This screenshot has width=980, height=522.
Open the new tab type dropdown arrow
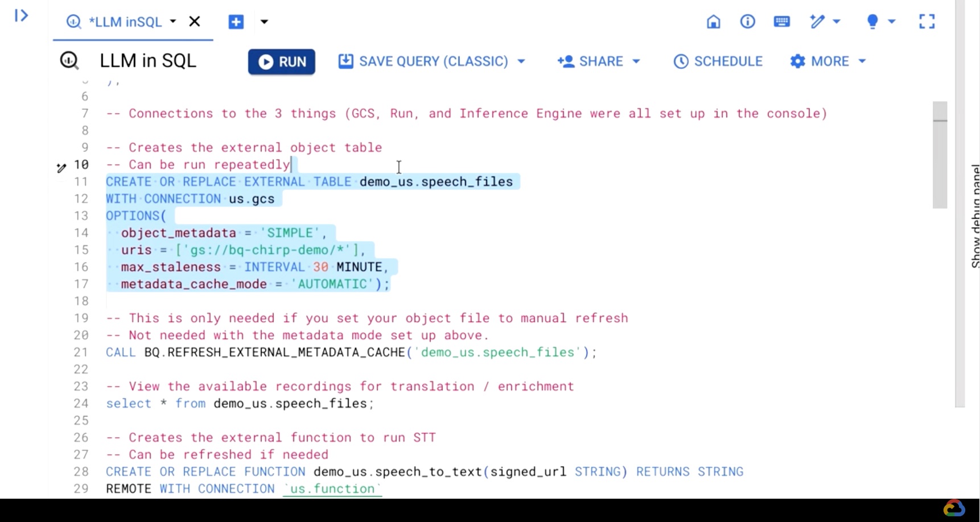point(263,22)
